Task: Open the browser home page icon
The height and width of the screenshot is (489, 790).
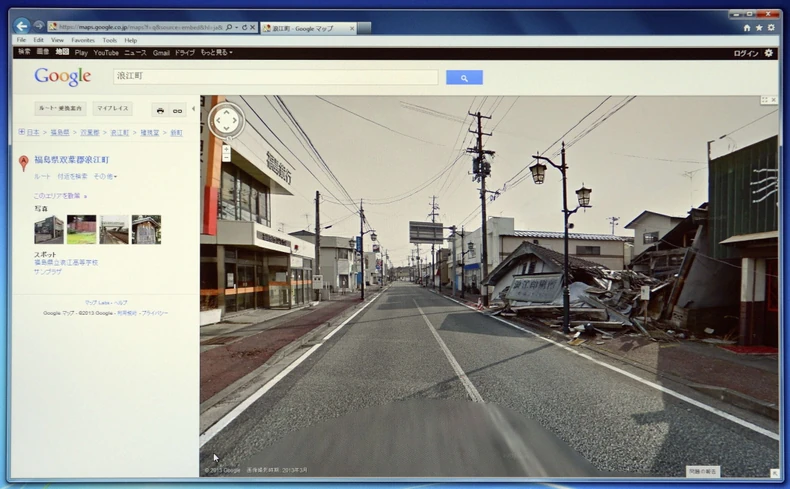Action: [x=746, y=28]
